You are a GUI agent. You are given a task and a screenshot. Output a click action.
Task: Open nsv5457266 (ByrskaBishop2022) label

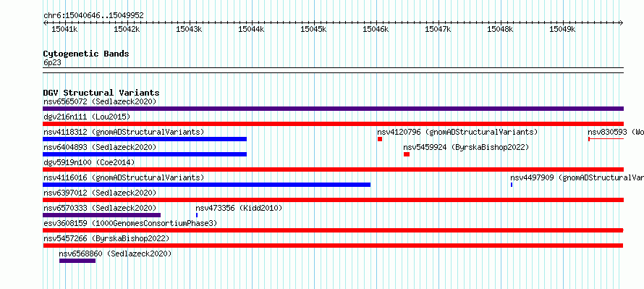[x=106, y=238]
